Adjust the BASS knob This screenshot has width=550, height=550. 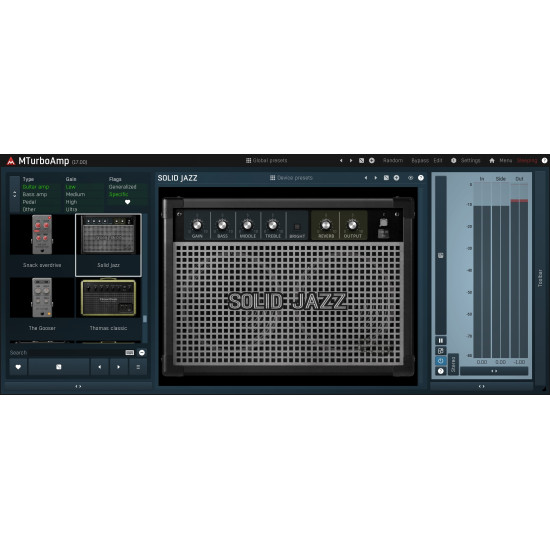[x=222, y=225]
